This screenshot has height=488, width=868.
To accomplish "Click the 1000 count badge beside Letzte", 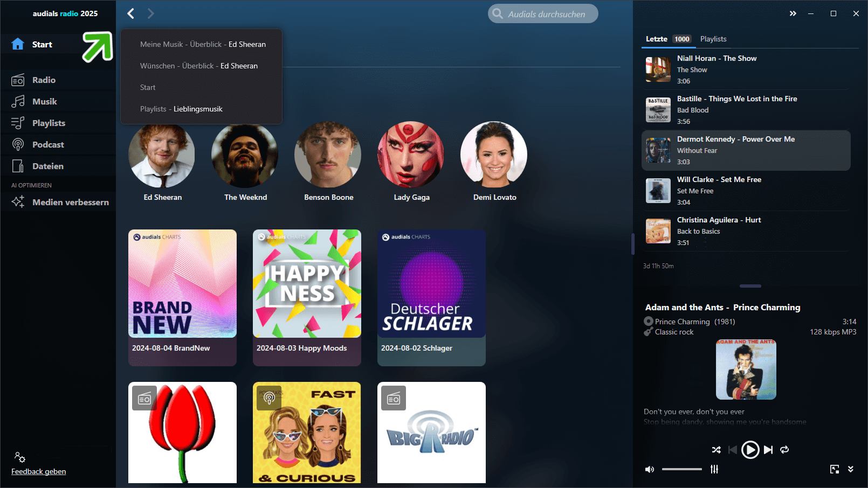I will [682, 39].
